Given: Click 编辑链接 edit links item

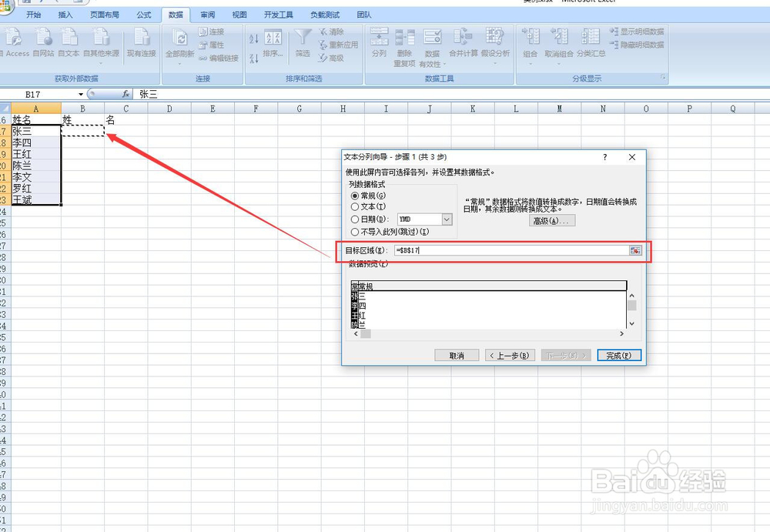Looking at the screenshot, I should (x=219, y=58).
